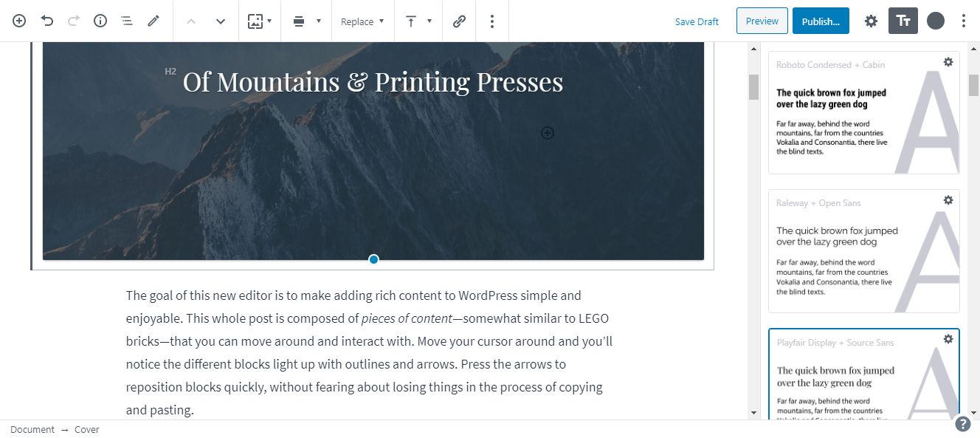Select the edit pencil tool

coord(153,21)
